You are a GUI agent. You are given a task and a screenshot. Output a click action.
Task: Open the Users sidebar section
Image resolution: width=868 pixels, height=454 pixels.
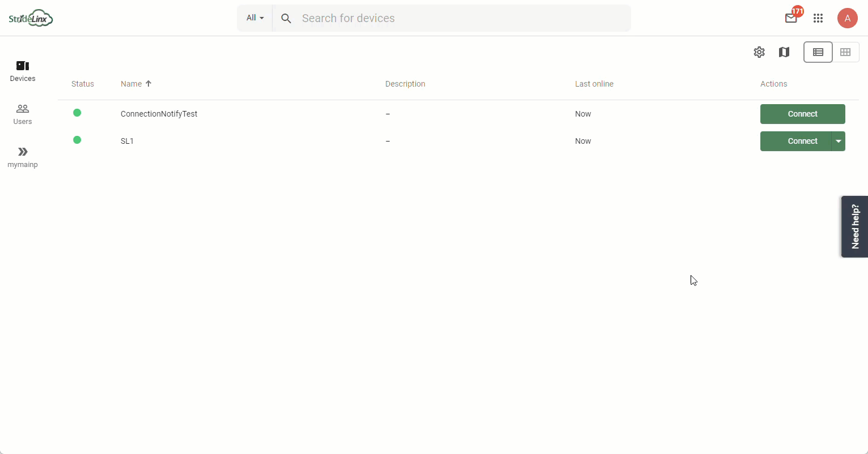tap(23, 114)
